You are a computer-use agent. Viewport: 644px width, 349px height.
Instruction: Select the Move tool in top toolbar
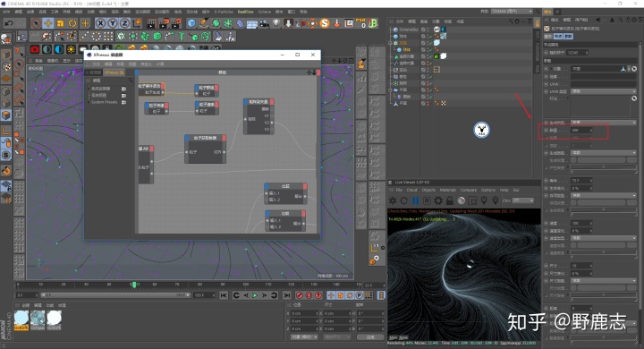point(48,23)
